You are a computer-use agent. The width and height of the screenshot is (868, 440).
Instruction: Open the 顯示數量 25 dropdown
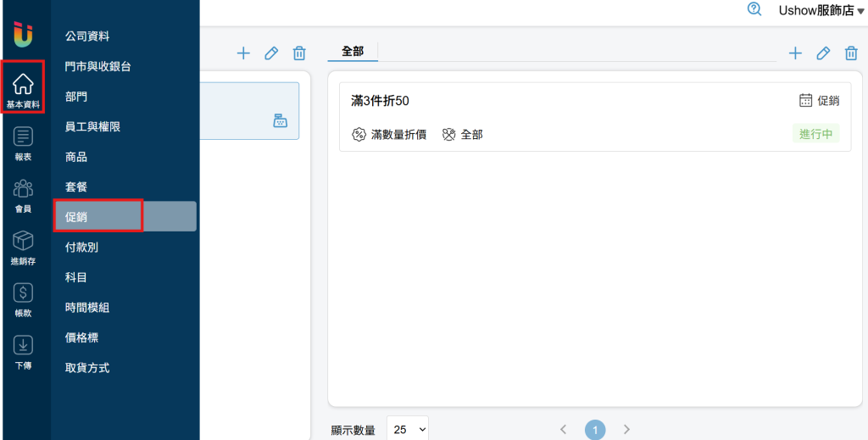[408, 430]
